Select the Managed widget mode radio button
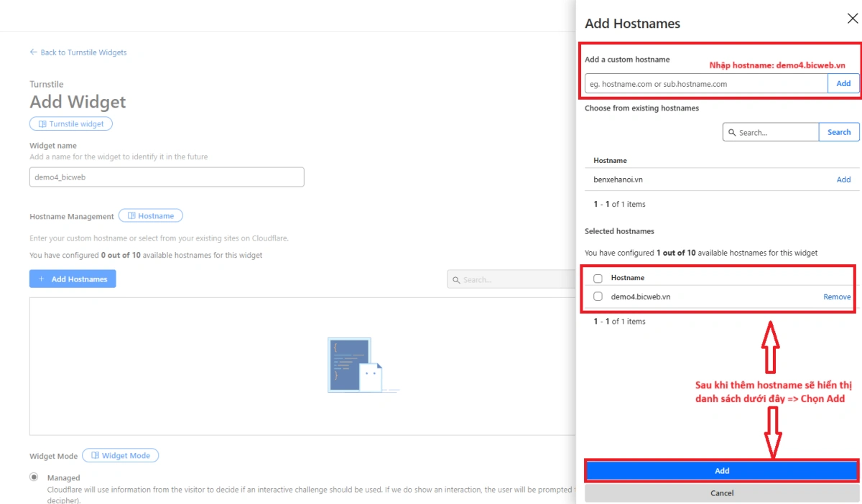Image resolution: width=862 pixels, height=504 pixels. coord(34,477)
